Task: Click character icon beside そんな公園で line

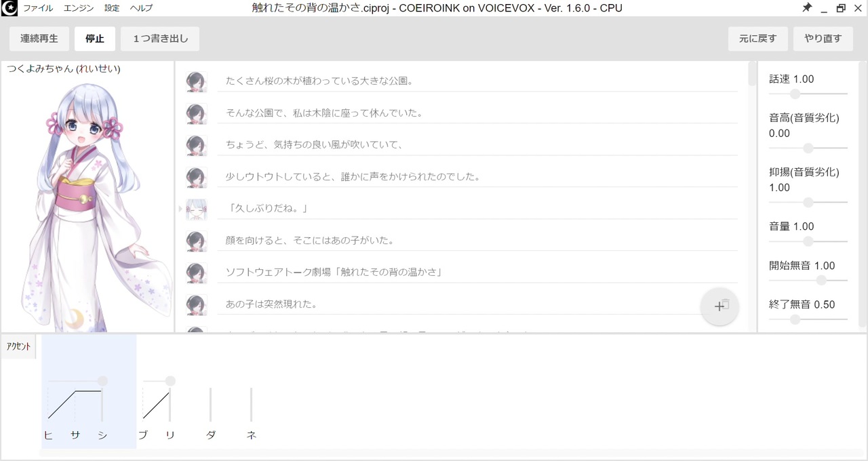Action: click(196, 113)
